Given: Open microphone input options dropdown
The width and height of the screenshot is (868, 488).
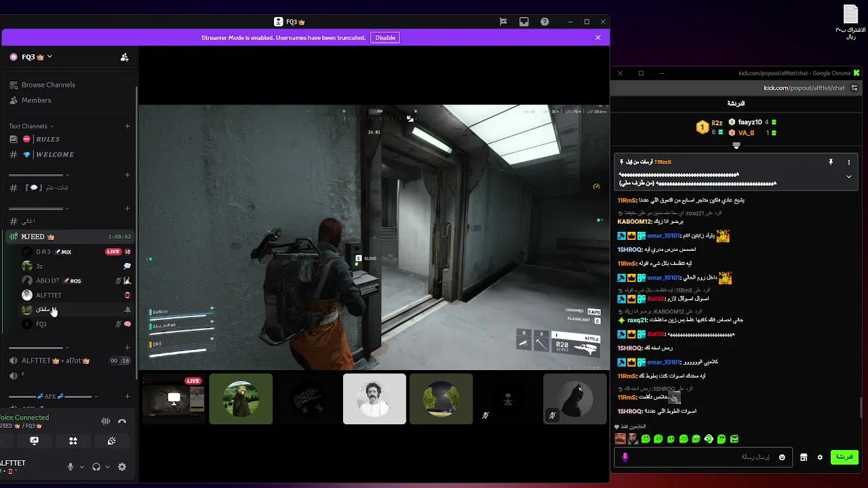Looking at the screenshot, I should coord(81,467).
